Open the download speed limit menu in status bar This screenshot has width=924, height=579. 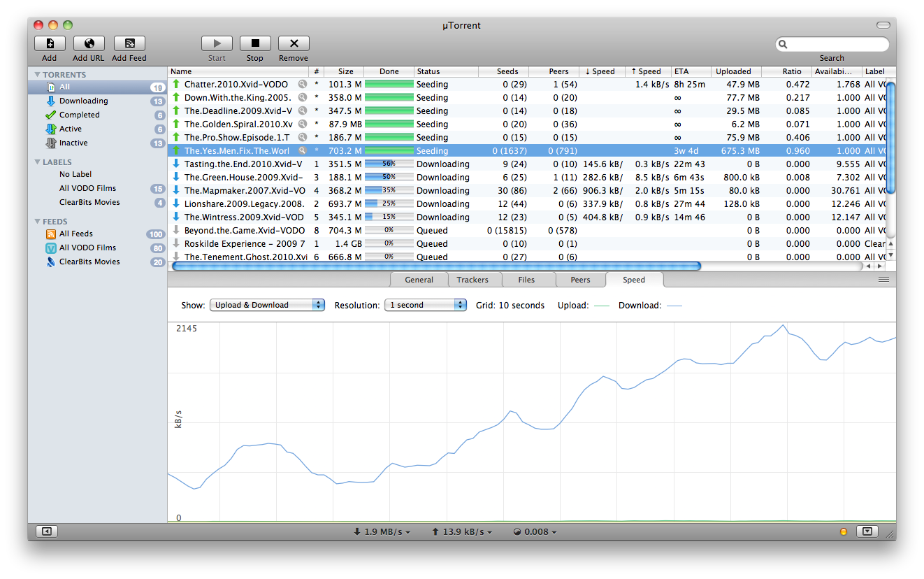click(x=382, y=532)
